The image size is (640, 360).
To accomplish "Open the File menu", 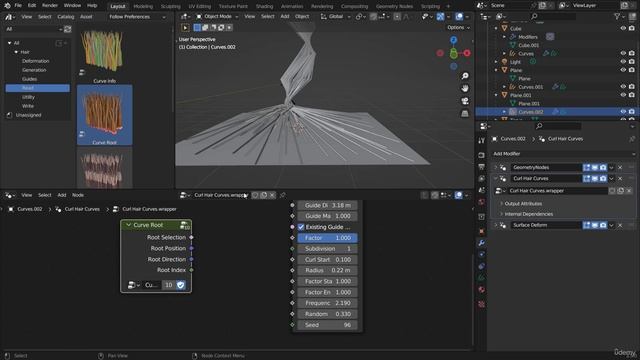I will pos(18,6).
